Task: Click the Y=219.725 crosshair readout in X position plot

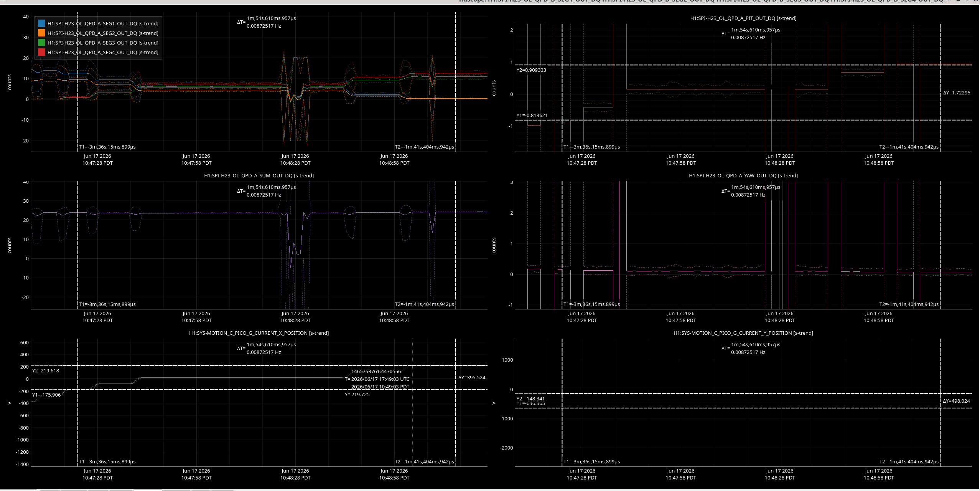Action: tap(357, 394)
